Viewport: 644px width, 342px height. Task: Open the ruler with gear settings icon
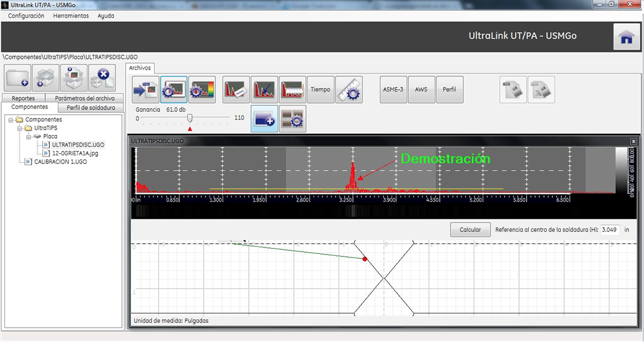pyautogui.click(x=349, y=89)
